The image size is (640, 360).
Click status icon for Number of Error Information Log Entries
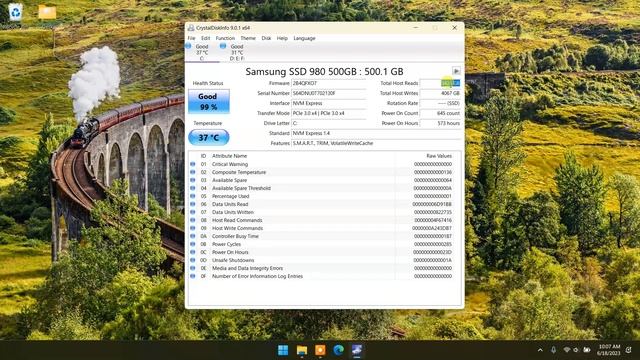coord(193,276)
